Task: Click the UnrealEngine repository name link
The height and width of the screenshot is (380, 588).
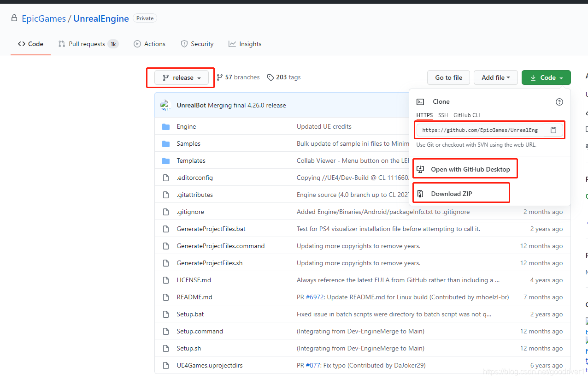Action: click(x=101, y=18)
